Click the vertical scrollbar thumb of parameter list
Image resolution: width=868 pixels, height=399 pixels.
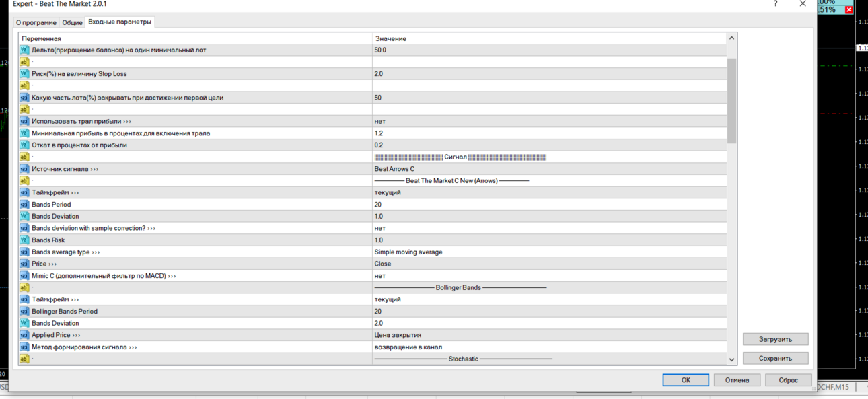[x=732, y=100]
